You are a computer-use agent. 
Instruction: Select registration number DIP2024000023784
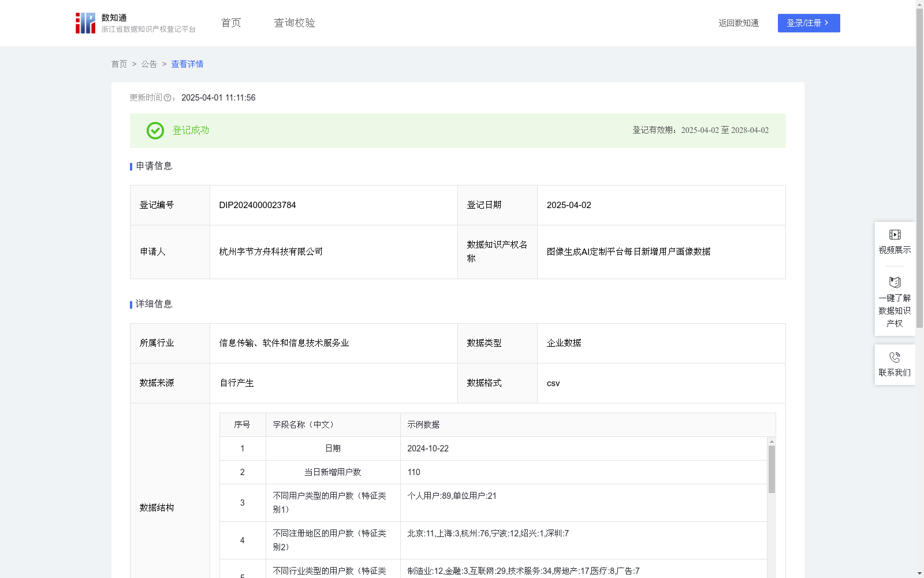coord(258,205)
